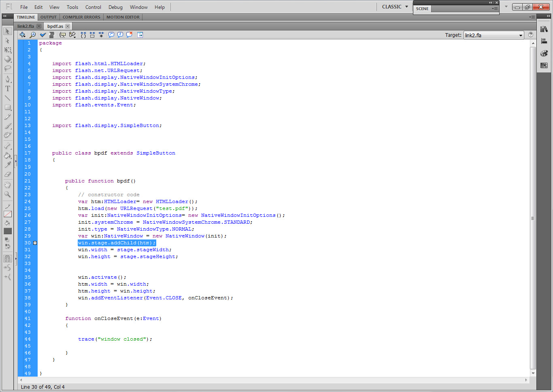The image size is (553, 392).
Task: Select the Pen tool
Action: [7, 79]
